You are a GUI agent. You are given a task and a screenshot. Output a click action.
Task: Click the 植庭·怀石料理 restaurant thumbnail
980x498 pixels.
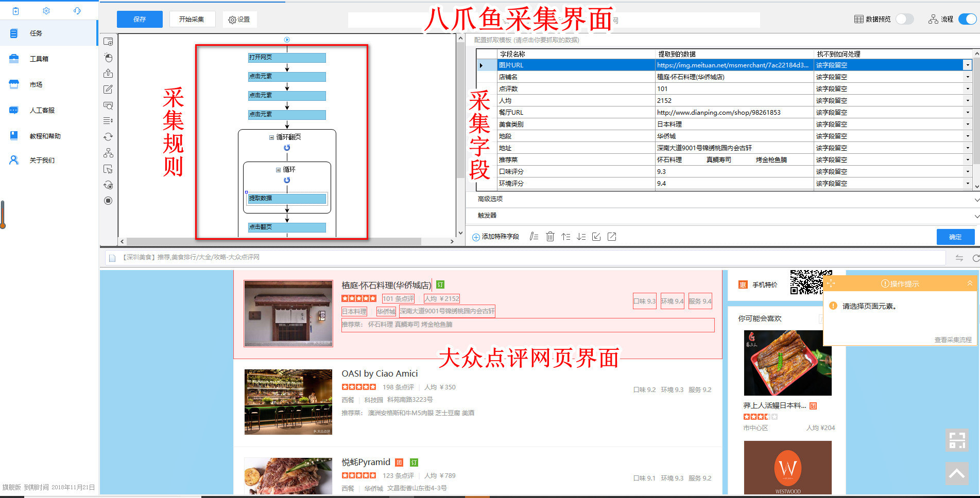coord(288,313)
